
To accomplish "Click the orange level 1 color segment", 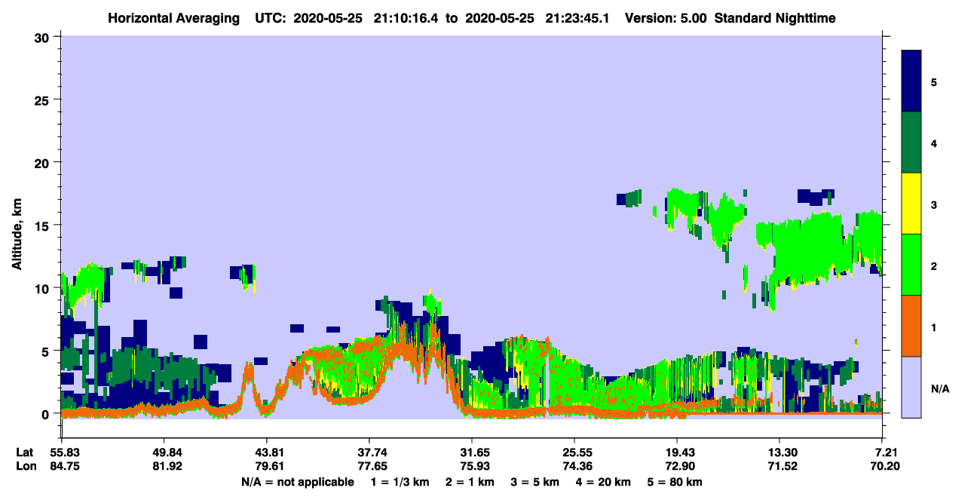I will pos(911,326).
